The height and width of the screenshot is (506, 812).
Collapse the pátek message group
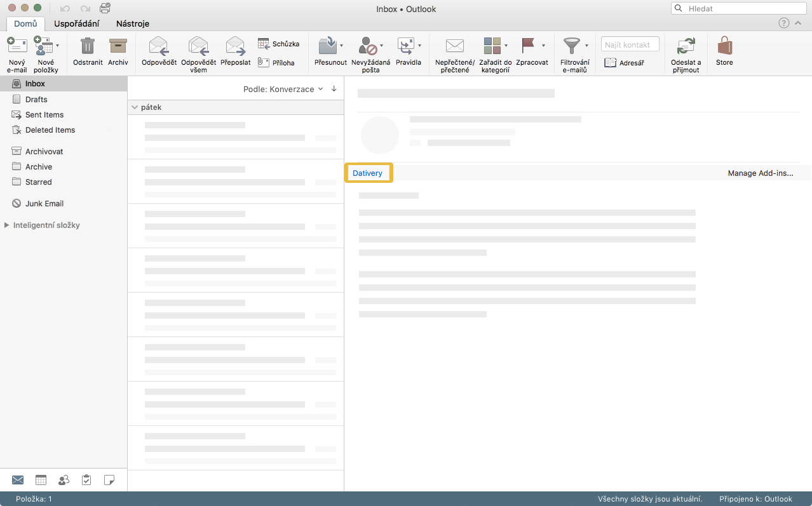135,107
